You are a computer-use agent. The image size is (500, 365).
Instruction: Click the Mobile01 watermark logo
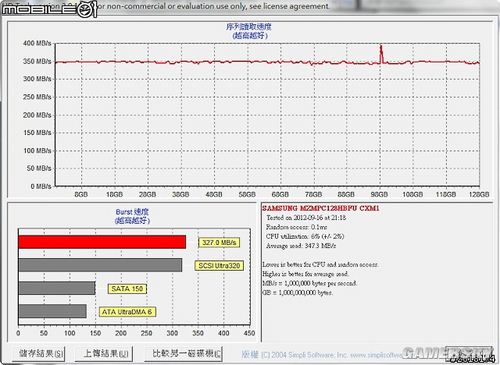(x=49, y=9)
